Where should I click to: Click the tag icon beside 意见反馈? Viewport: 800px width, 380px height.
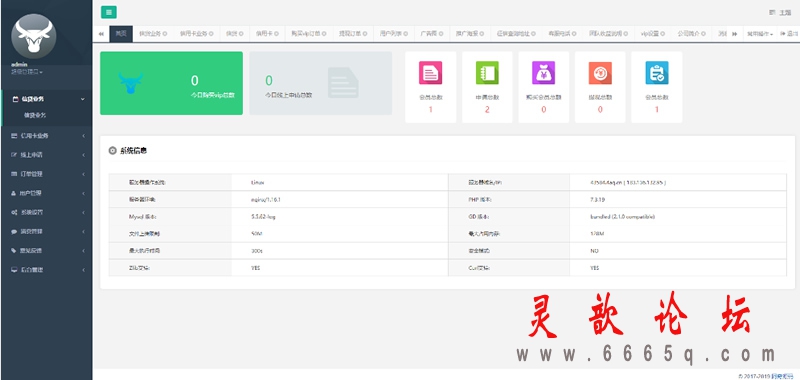pos(14,250)
